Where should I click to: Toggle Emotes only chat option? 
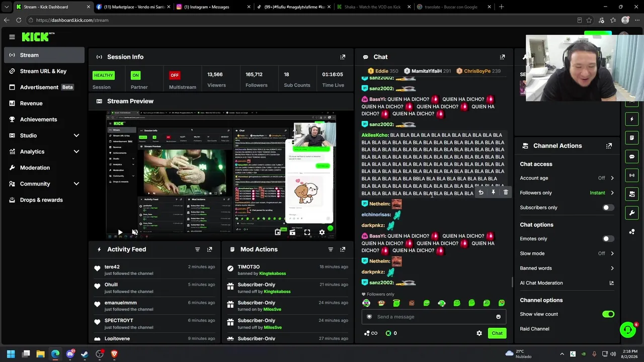[608, 239]
